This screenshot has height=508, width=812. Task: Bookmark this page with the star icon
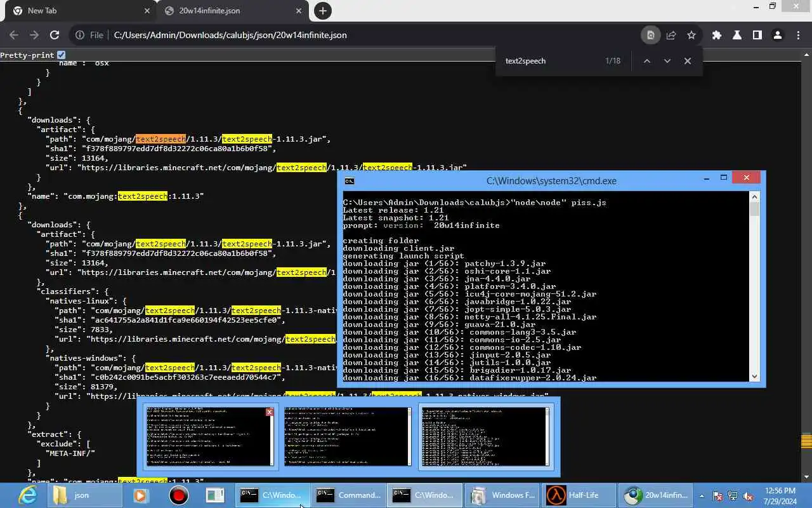pyautogui.click(x=691, y=35)
